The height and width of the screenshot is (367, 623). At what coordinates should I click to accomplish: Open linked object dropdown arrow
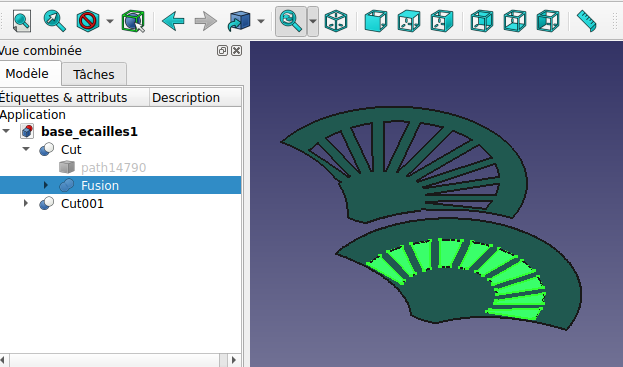261,21
